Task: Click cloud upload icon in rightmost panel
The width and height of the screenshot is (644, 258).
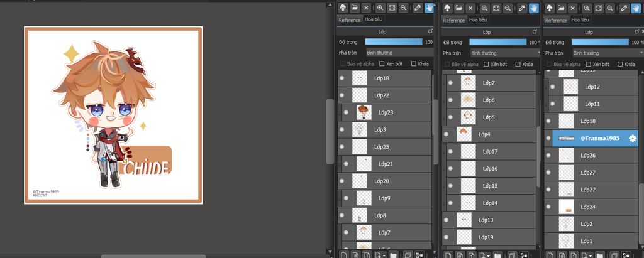Action: pyautogui.click(x=550, y=8)
